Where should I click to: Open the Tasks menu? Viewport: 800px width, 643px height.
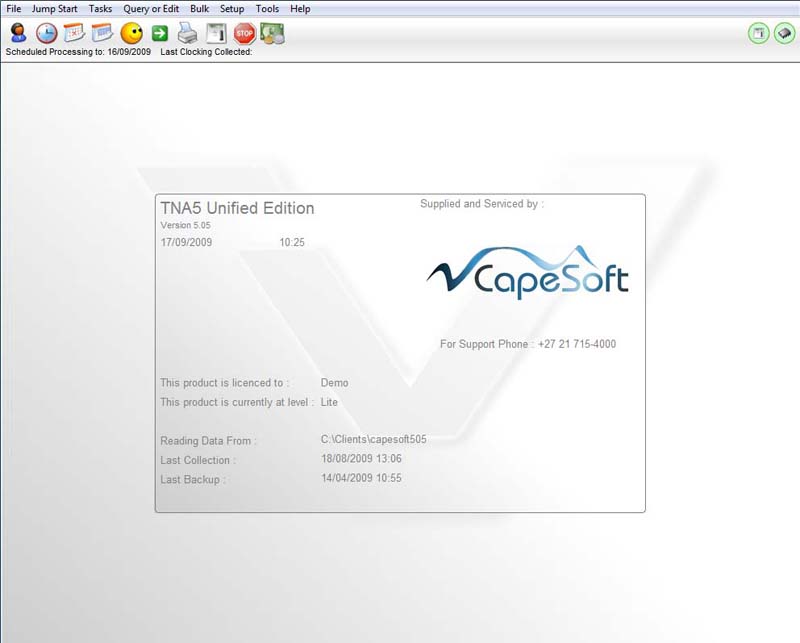pos(100,9)
